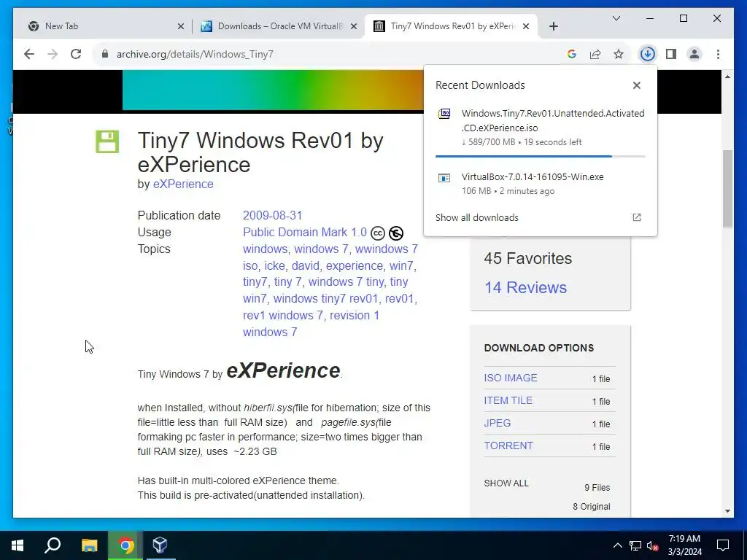Open the 'windows tiny7 rev01' topic link
747x560 pixels.
point(325,298)
